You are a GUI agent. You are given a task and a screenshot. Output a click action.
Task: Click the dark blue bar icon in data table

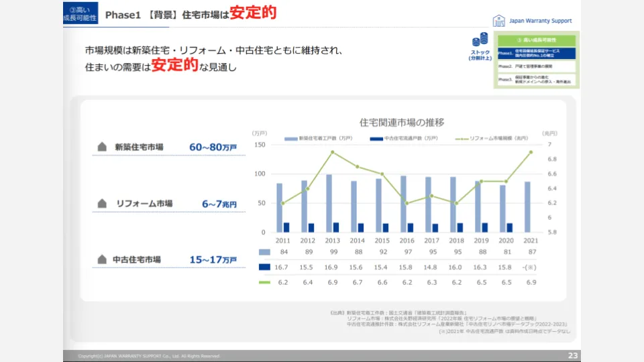click(x=265, y=267)
